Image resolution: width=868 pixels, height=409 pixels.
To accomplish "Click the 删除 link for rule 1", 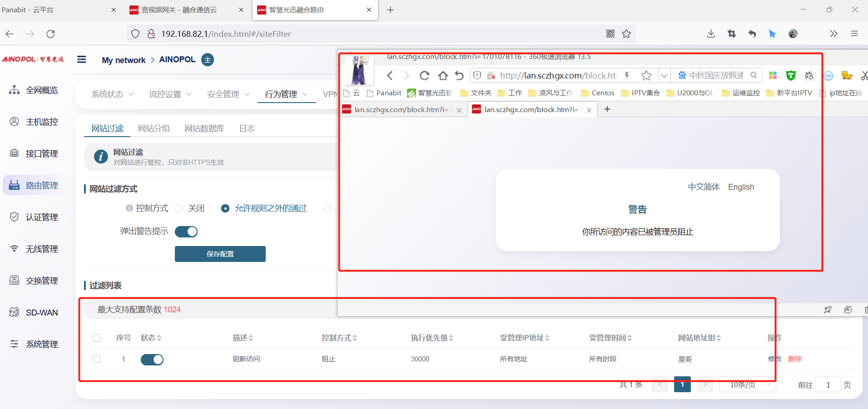I will (795, 359).
